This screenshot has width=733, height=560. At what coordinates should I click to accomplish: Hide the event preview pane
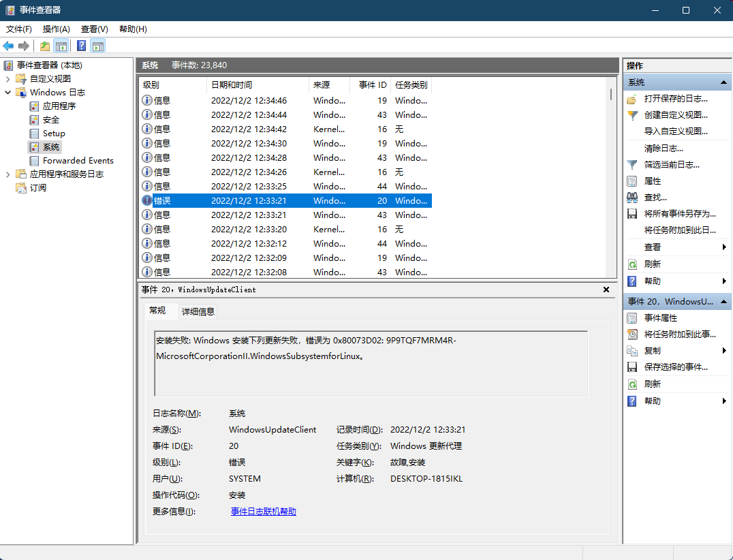(x=606, y=289)
